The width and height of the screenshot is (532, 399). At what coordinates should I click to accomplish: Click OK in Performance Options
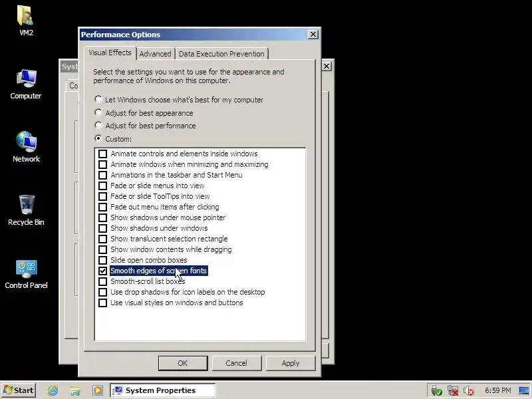tap(183, 363)
